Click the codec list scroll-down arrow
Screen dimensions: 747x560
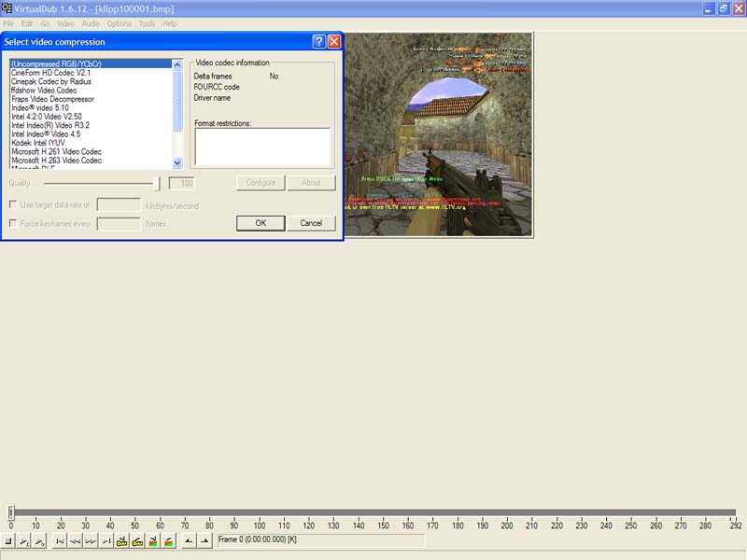click(177, 162)
